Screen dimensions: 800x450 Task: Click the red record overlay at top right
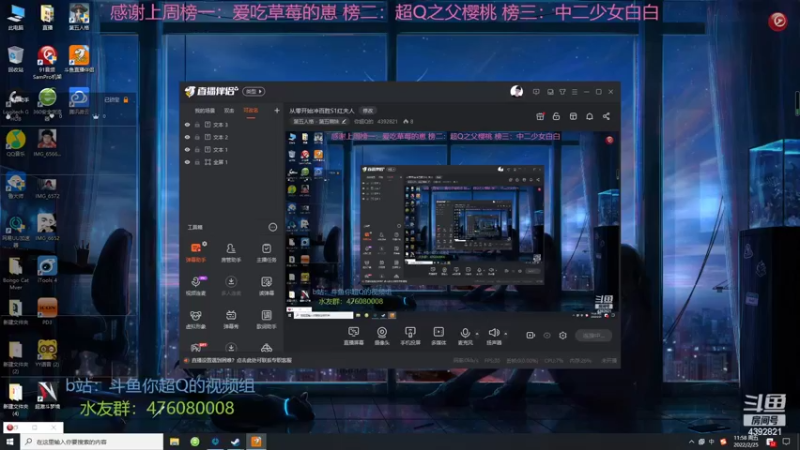(778, 21)
